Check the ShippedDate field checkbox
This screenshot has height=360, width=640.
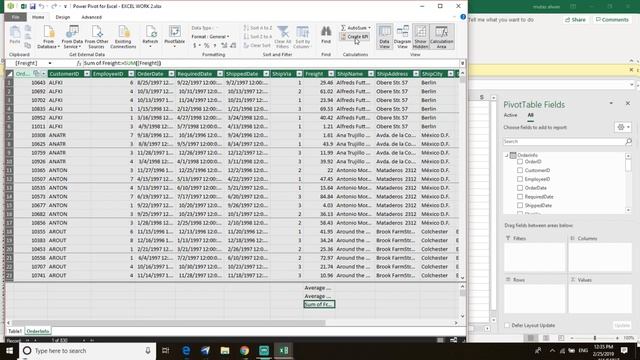pos(520,206)
